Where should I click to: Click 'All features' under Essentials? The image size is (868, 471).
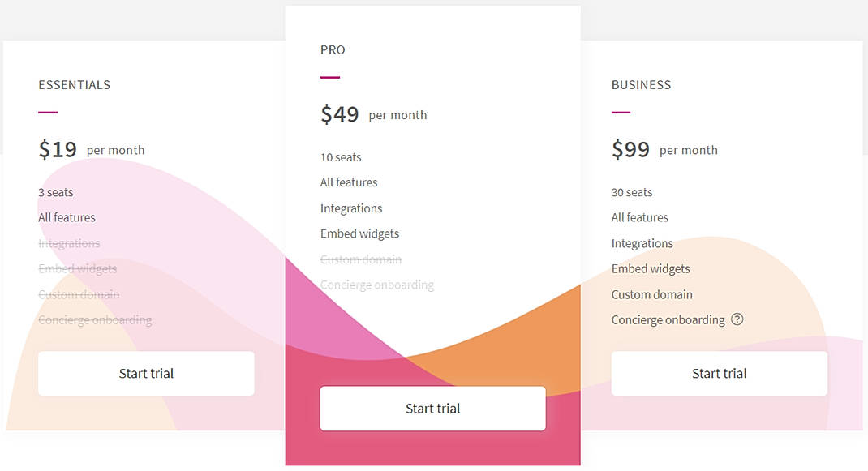[x=67, y=217]
